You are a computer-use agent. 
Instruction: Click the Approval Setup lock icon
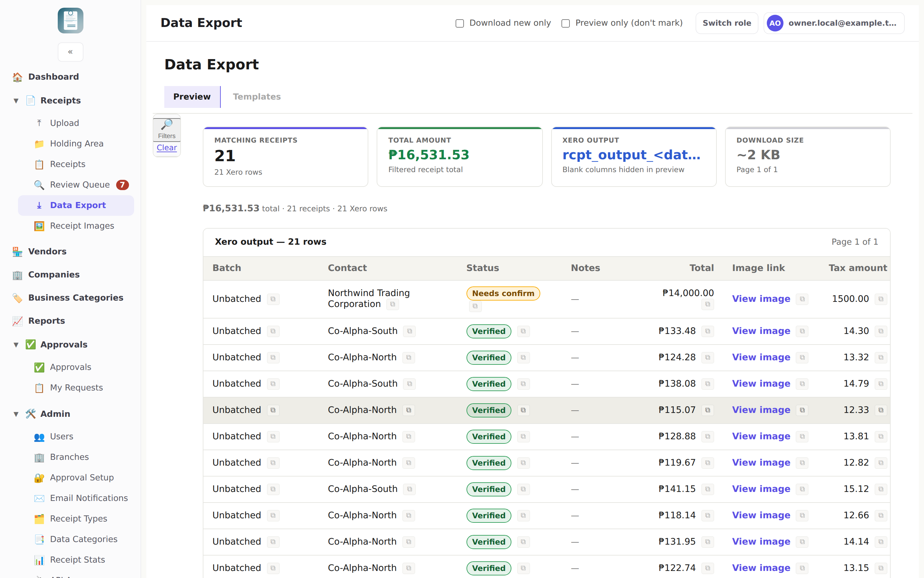point(39,478)
